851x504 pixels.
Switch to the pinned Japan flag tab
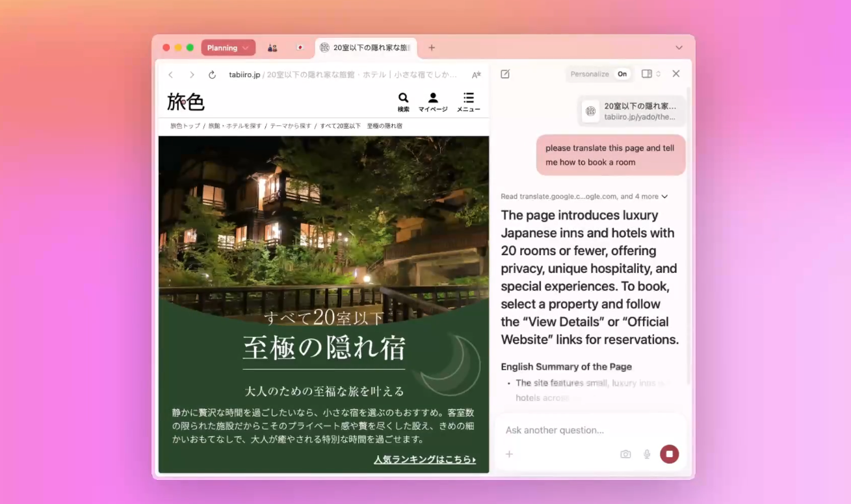click(x=300, y=47)
